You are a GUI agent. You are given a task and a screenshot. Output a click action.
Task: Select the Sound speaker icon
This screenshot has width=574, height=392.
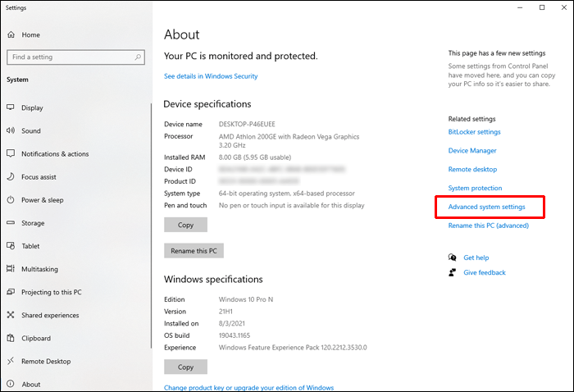[x=11, y=130]
